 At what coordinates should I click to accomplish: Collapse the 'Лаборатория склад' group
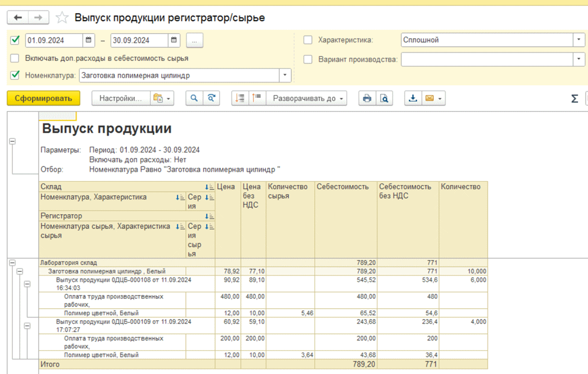[12, 263]
